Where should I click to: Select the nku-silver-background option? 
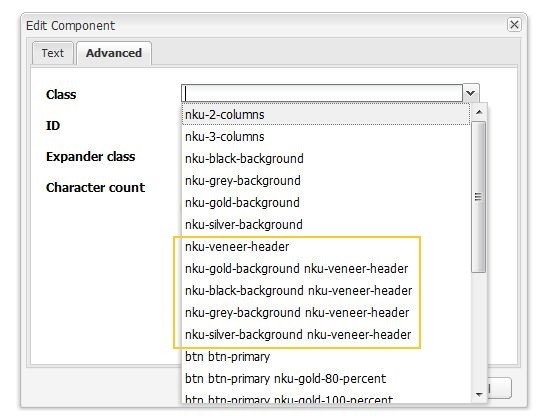coord(325,224)
